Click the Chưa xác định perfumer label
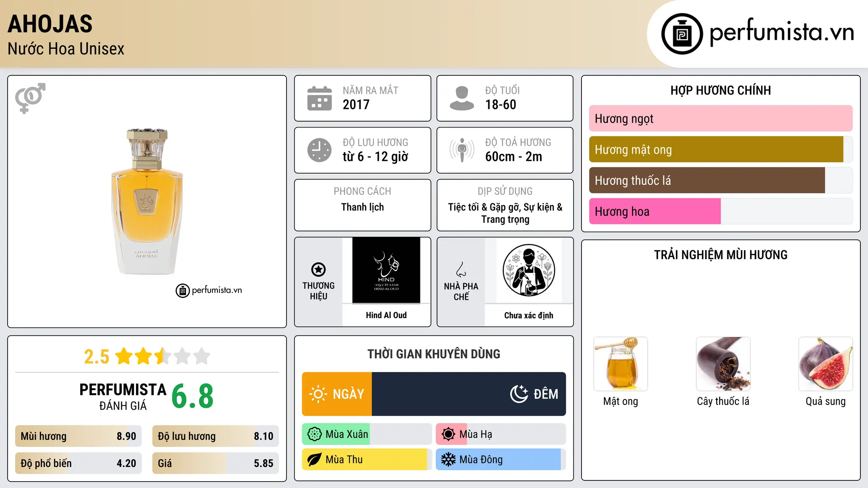 coord(529,315)
